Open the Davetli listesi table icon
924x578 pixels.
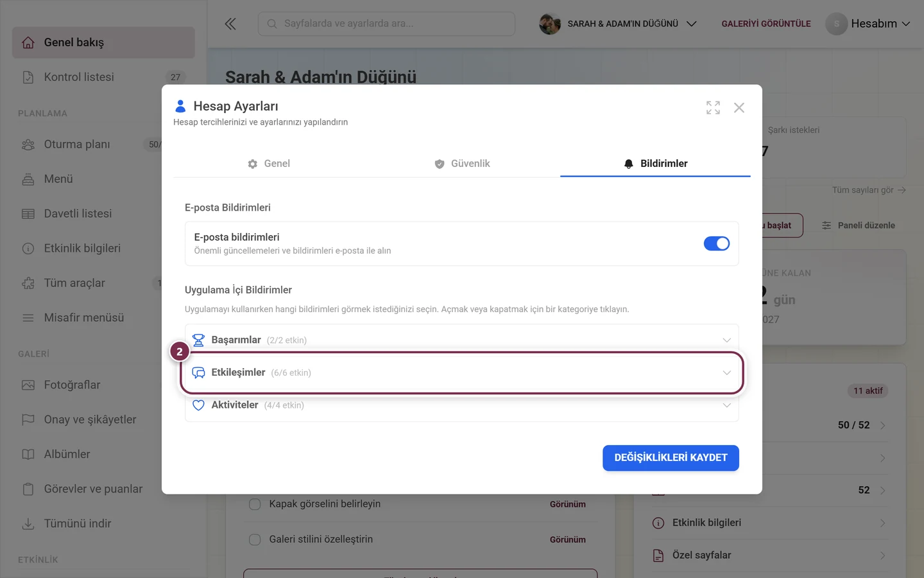pyautogui.click(x=28, y=214)
